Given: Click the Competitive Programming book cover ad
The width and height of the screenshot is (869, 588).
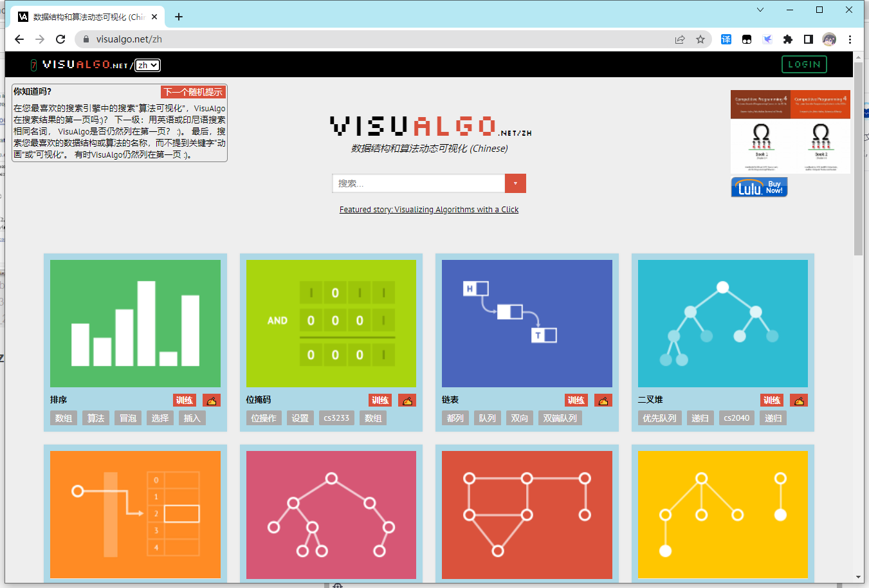Looking at the screenshot, I should (791, 132).
